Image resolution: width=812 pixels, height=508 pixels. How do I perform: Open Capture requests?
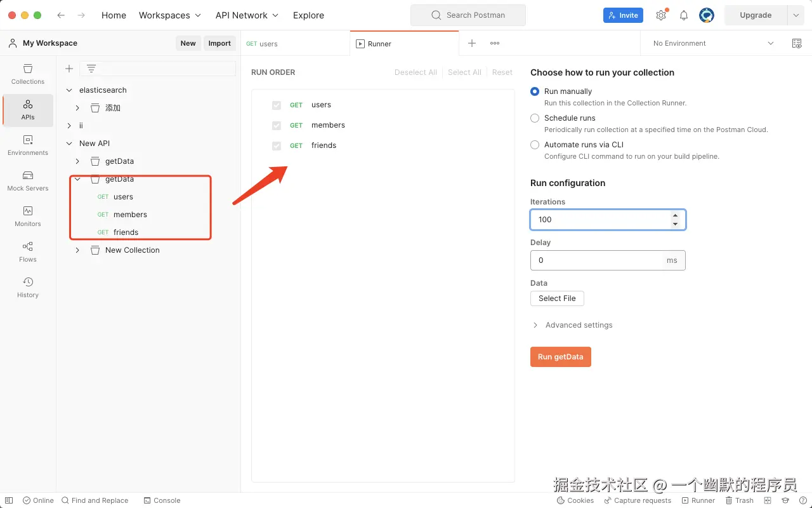click(x=638, y=500)
